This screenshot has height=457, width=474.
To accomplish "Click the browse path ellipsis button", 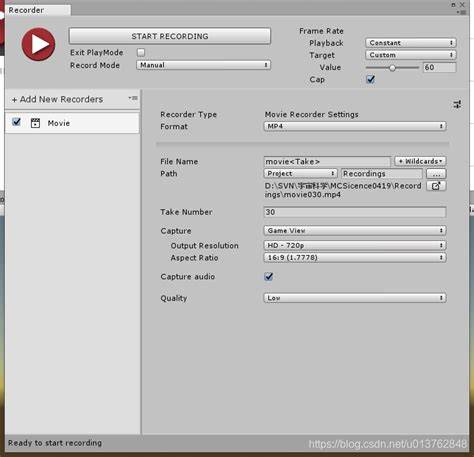I will (436, 174).
